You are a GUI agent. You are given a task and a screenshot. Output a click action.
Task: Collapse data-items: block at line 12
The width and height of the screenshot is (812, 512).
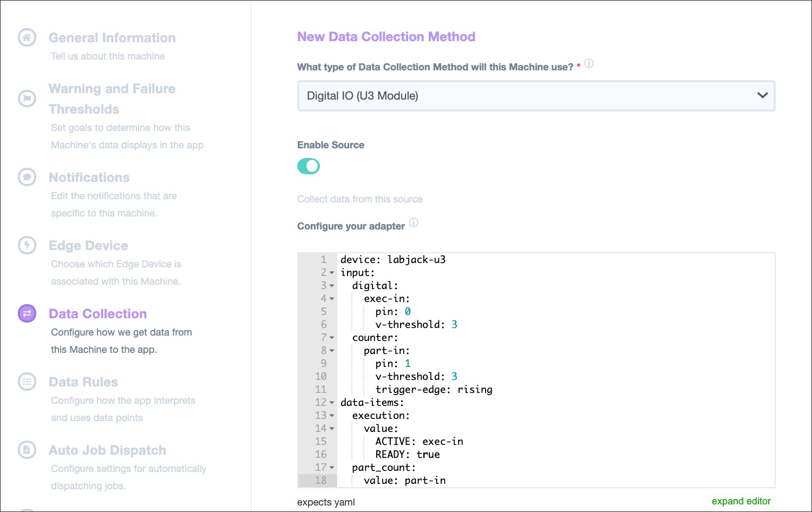[332, 403]
